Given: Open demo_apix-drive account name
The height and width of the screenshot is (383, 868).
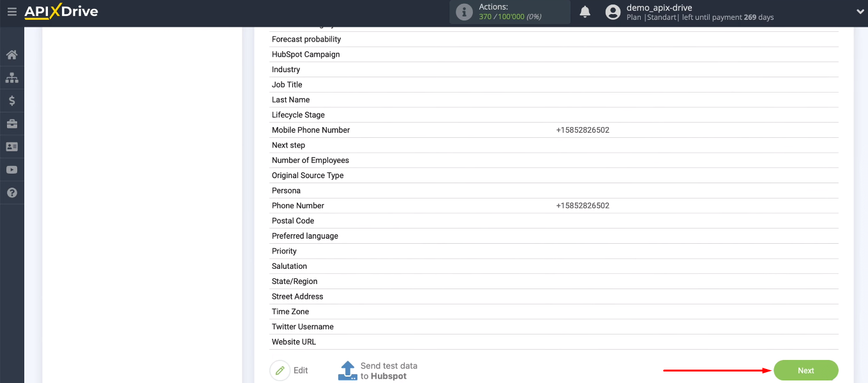Looking at the screenshot, I should point(659,8).
